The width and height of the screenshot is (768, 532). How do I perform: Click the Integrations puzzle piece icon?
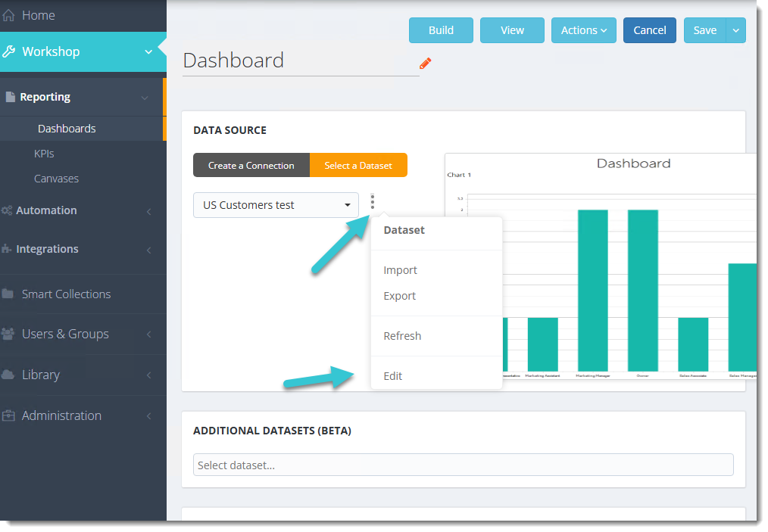8,249
